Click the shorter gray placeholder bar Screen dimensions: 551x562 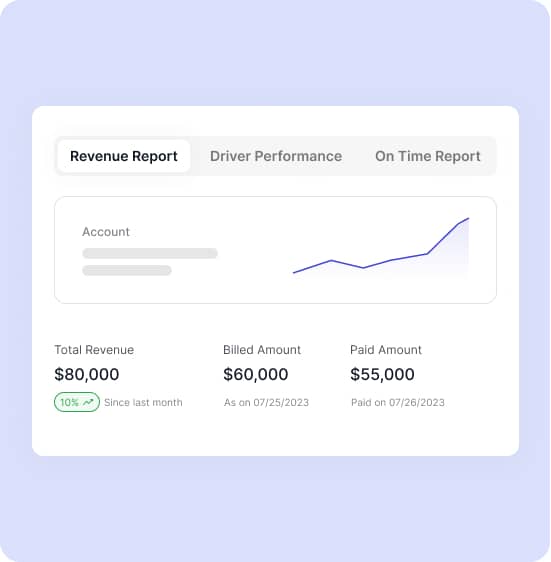tap(127, 270)
